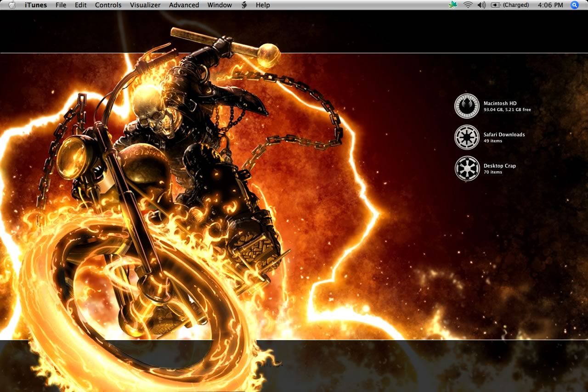This screenshot has width=588, height=392.
Task: Open the Apple menu
Action: [12, 5]
